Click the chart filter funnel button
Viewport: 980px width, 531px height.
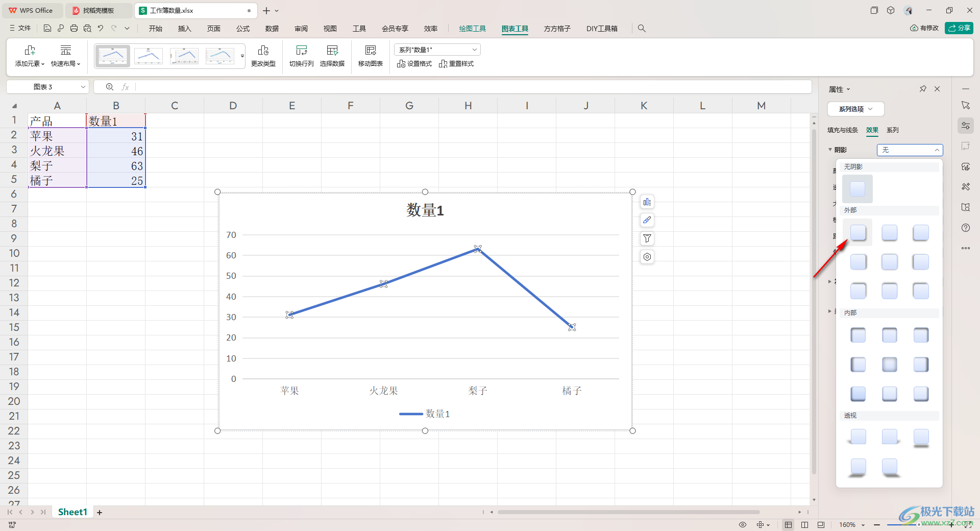647,238
